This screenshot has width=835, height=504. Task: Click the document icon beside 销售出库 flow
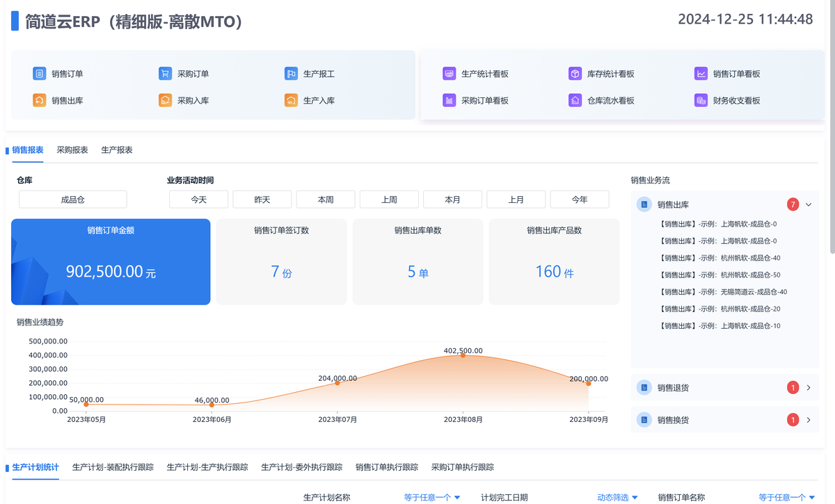click(x=644, y=204)
